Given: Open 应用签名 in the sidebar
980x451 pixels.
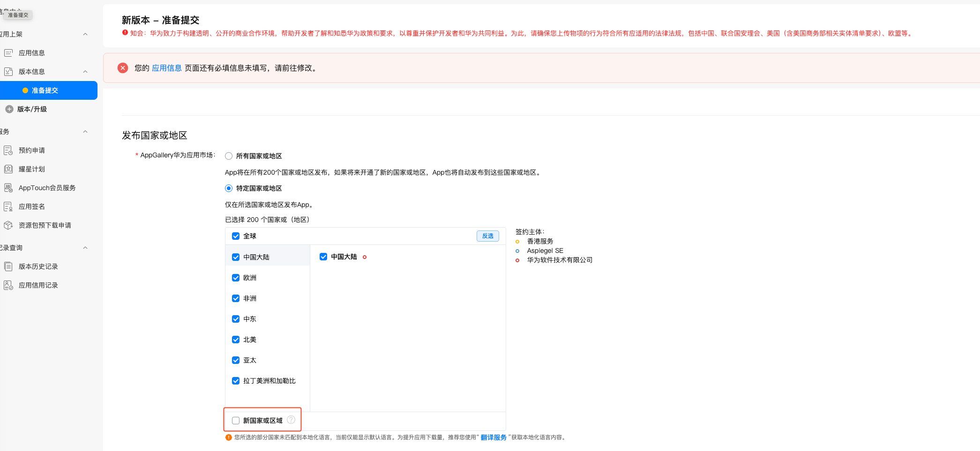Looking at the screenshot, I should [x=32, y=207].
